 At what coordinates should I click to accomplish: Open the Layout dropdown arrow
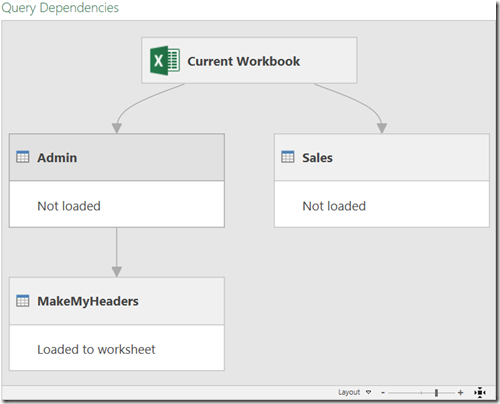click(x=368, y=392)
